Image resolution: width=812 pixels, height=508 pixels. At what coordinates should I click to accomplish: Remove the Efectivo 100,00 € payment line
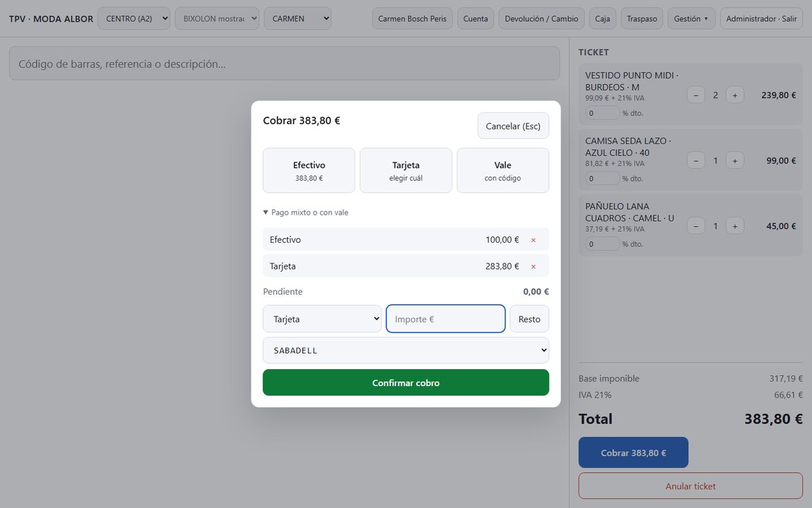[533, 240]
